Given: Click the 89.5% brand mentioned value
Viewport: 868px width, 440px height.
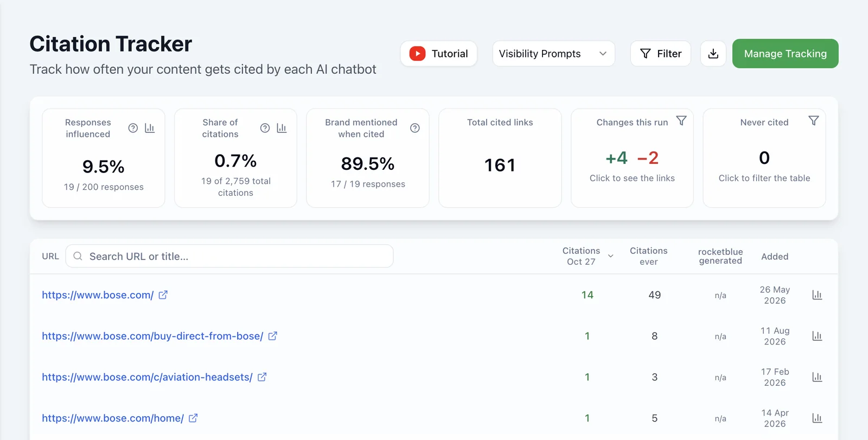Looking at the screenshot, I should (368, 164).
